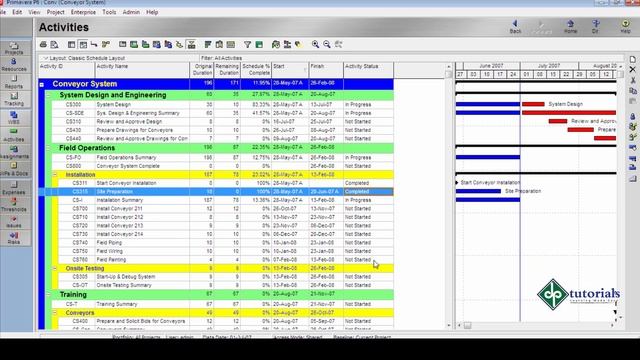Image resolution: width=640 pixels, height=360 pixels.
Task: Click the Dir navigation button
Action: (x=595, y=27)
